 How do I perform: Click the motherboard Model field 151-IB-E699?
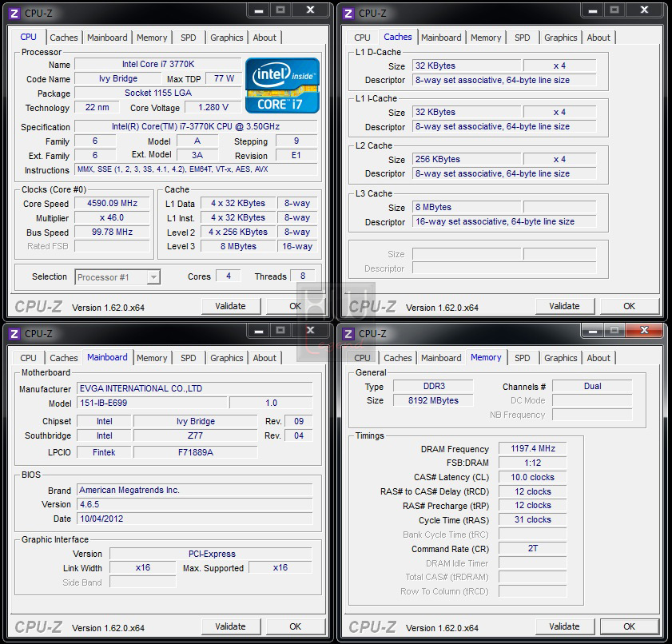pos(152,403)
